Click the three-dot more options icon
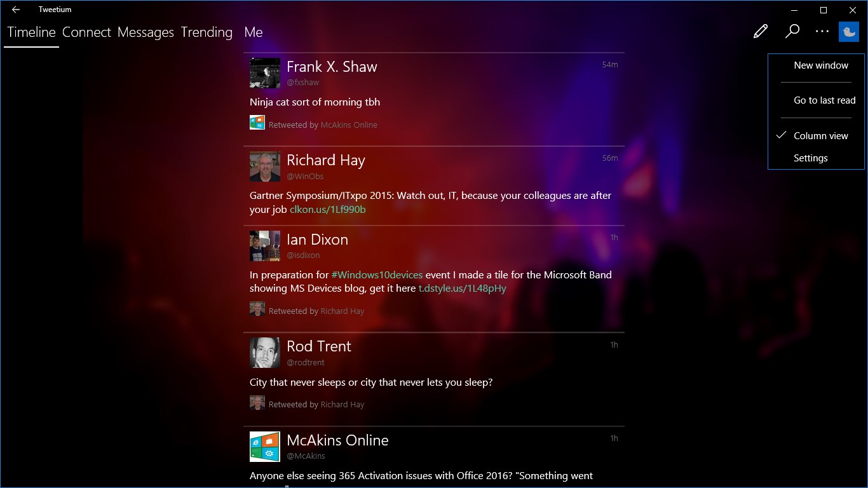 822,32
